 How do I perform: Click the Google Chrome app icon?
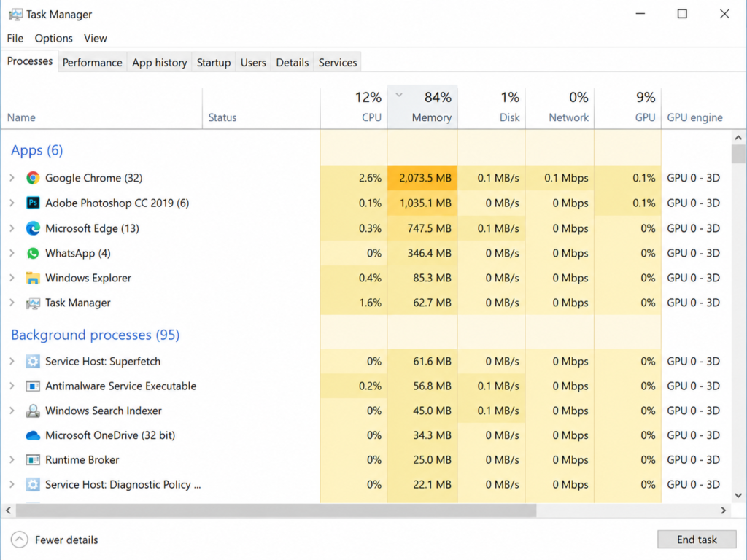point(33,178)
